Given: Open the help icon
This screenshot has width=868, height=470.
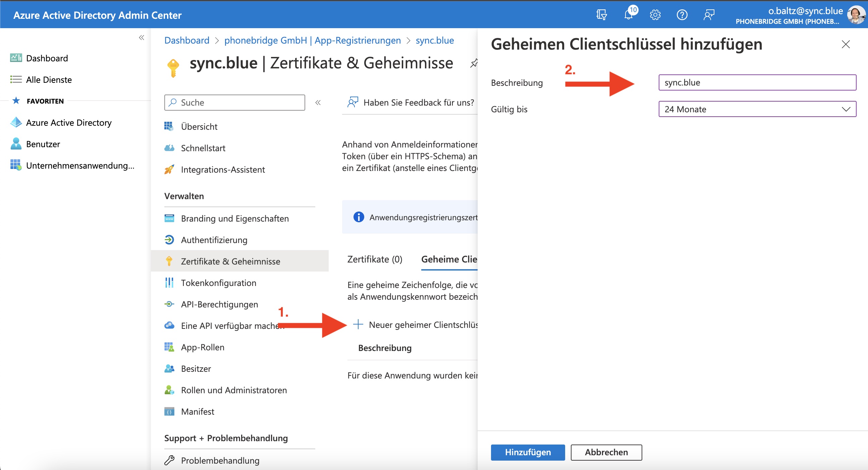Looking at the screenshot, I should click(682, 15).
